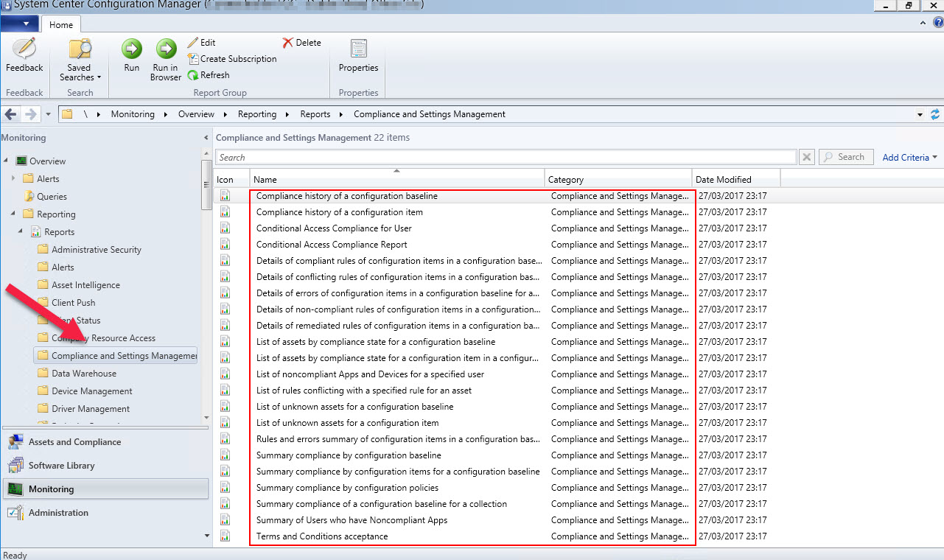The height and width of the screenshot is (560, 944).
Task: Switch to Assets and Compliance workspace
Action: tap(74, 442)
